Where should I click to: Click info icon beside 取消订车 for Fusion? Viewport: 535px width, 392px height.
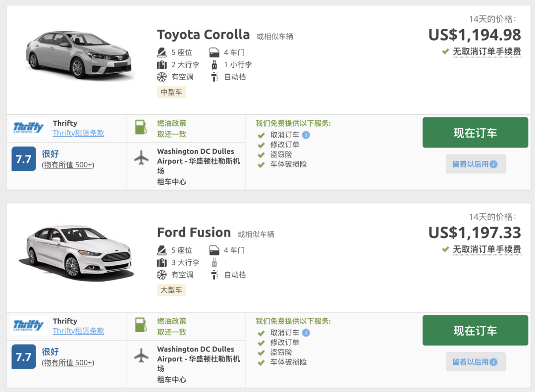pos(306,333)
